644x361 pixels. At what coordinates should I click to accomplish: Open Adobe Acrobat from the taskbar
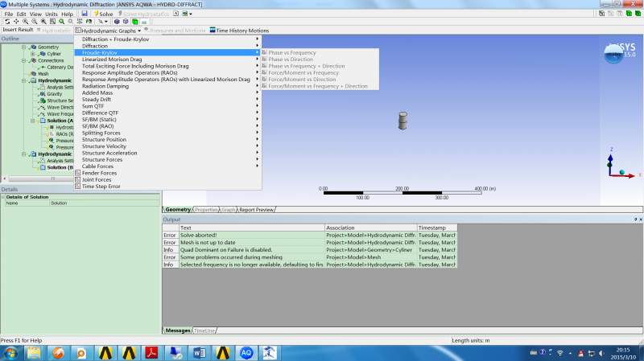152,353
